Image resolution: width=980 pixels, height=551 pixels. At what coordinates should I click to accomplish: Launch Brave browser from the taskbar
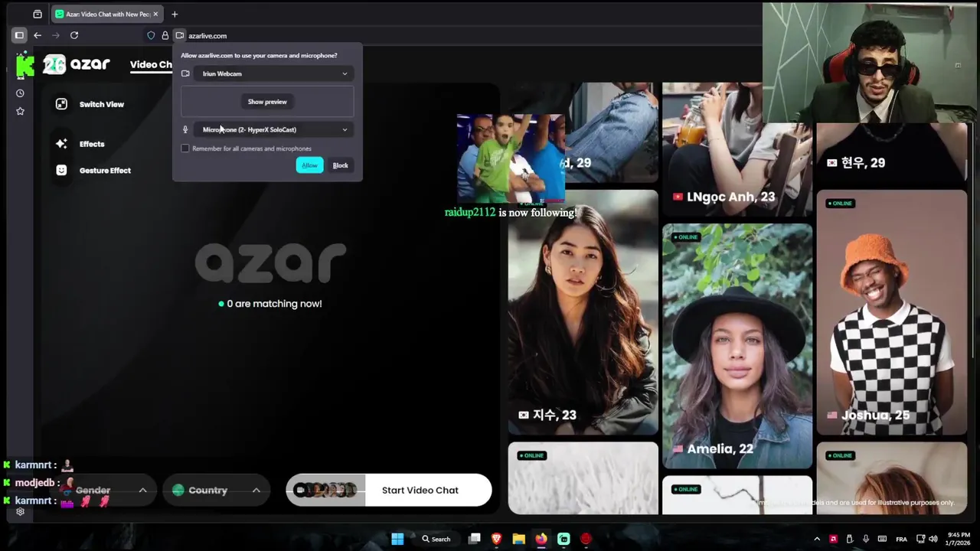click(x=496, y=539)
